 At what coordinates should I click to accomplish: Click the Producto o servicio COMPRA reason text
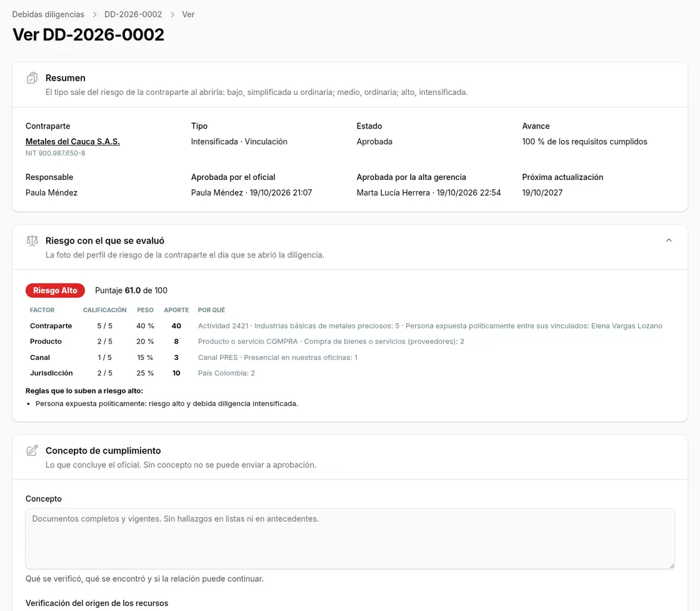331,342
